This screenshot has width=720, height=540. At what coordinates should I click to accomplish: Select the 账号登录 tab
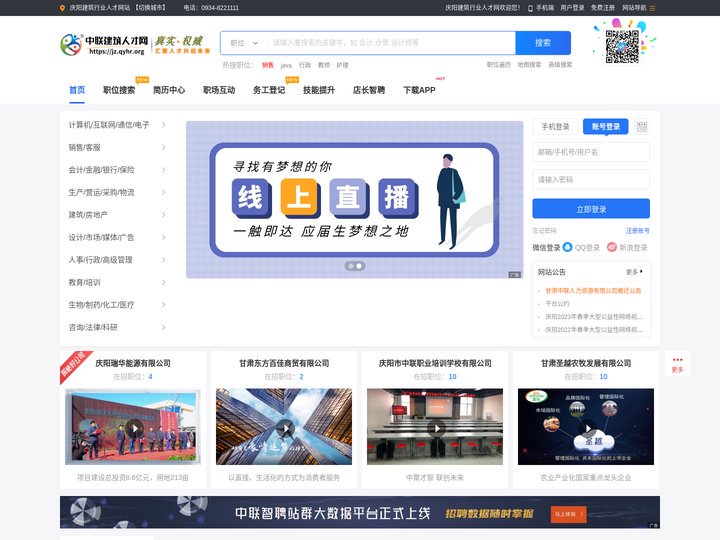coord(606,127)
